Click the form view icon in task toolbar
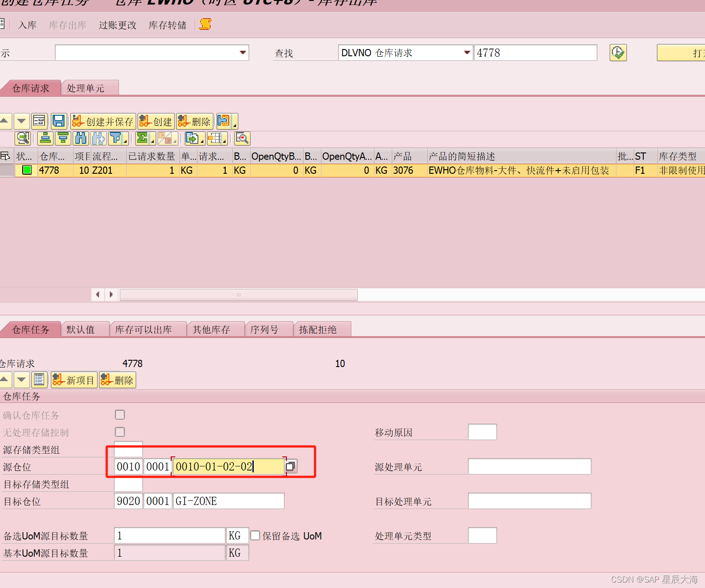Viewport: 705px width, 588px height. pos(39,380)
